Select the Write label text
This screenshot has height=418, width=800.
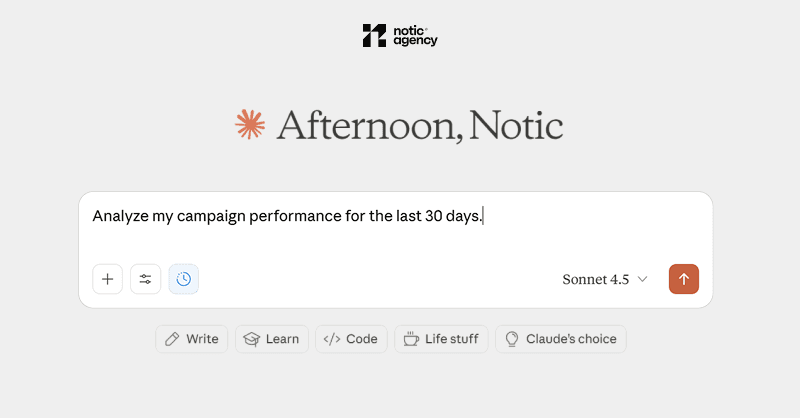202,339
